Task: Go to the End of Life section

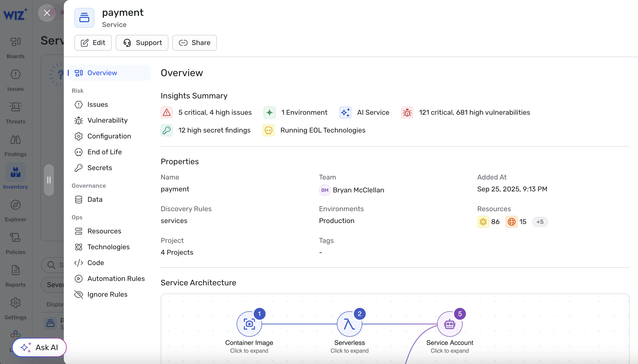Action: click(105, 152)
